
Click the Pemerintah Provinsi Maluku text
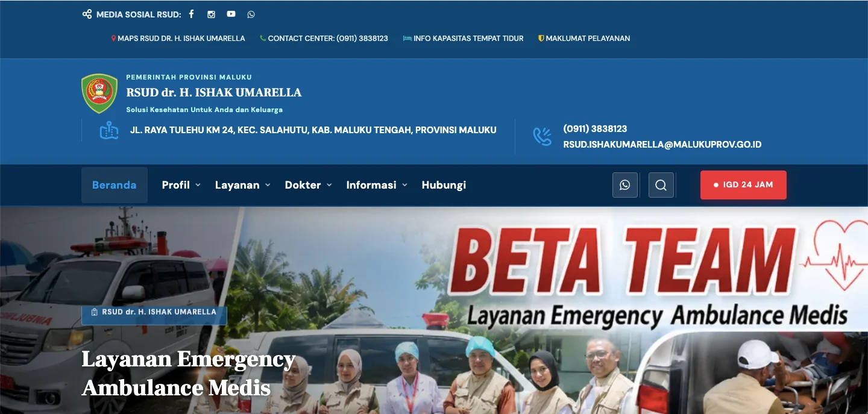click(x=189, y=77)
